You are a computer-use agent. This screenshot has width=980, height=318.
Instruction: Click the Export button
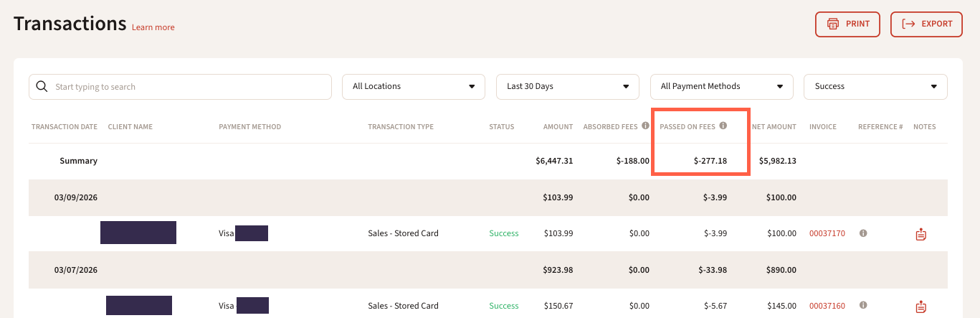(x=926, y=24)
